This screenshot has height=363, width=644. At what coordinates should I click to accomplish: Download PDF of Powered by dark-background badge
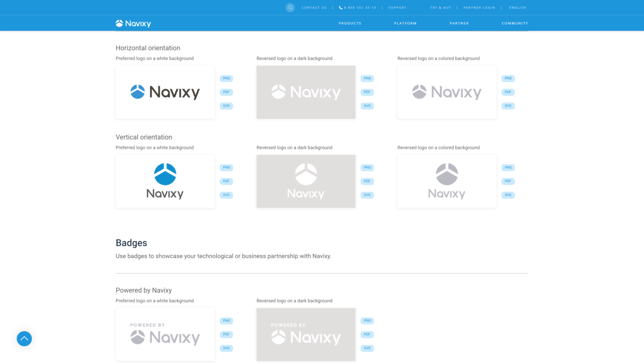click(367, 335)
